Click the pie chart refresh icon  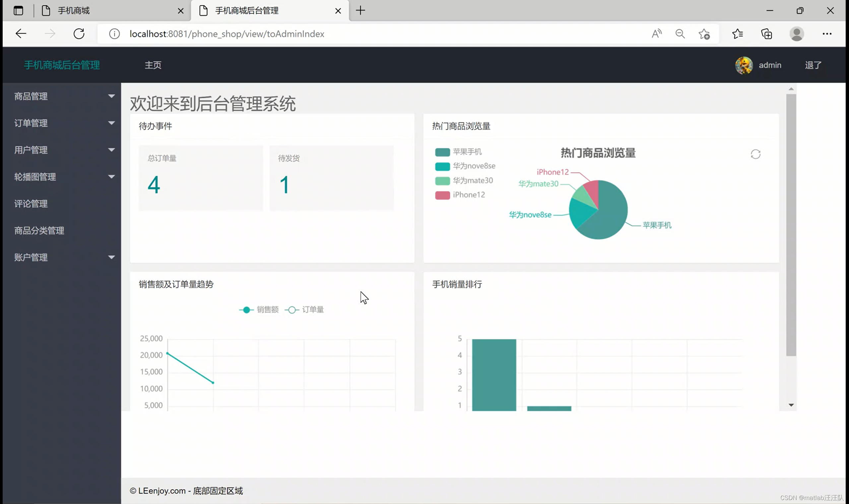pyautogui.click(x=755, y=155)
